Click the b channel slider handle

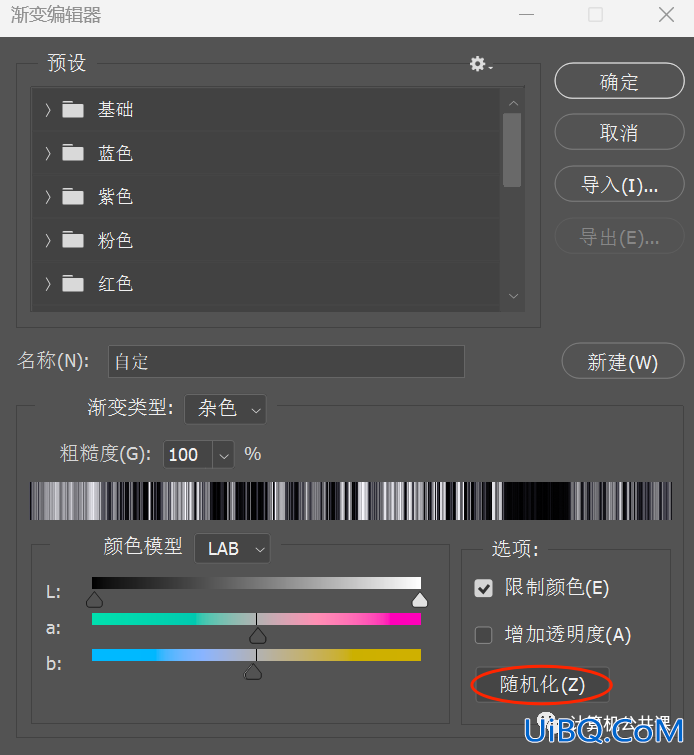[x=252, y=671]
